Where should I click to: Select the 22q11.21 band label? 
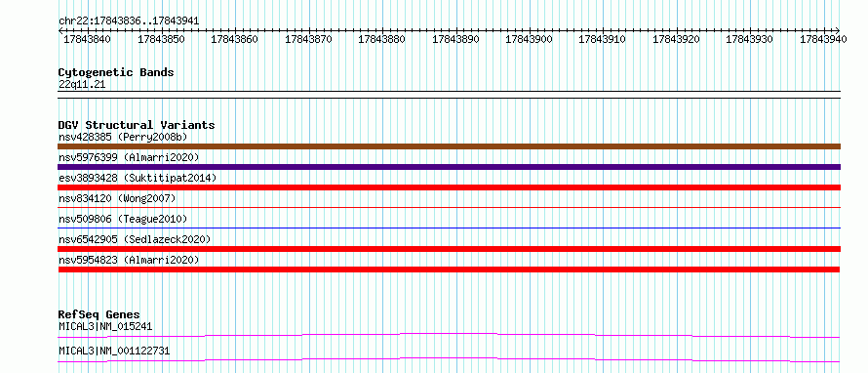81,85
